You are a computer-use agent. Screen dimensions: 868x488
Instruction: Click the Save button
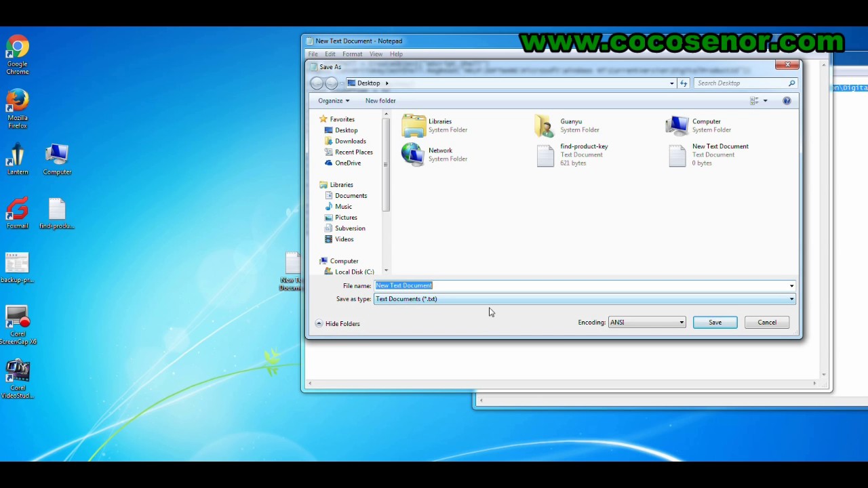tap(715, 323)
